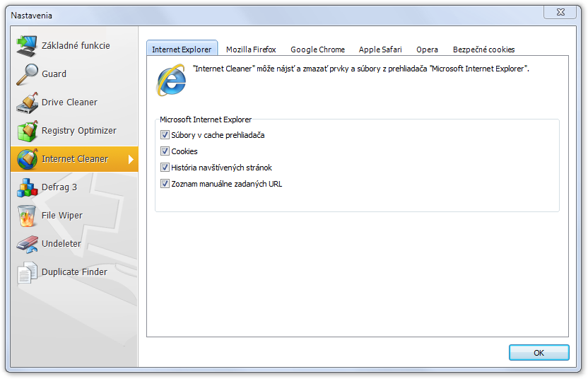
Task: Click the Internet Cleaner globe icon
Action: coord(27,159)
